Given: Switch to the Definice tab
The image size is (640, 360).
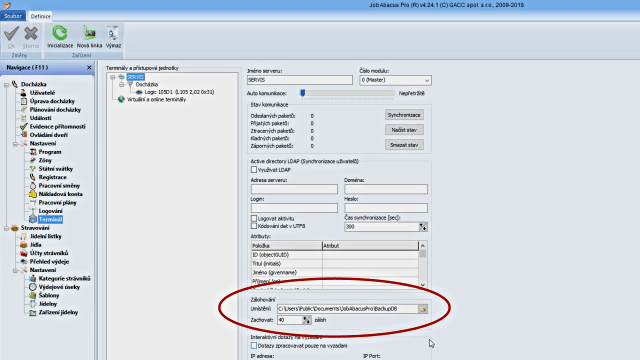Looking at the screenshot, I should coord(41,16).
